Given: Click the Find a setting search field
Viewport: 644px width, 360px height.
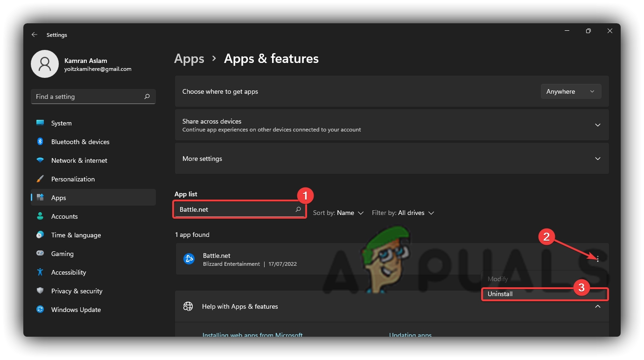Looking at the screenshot, I should coord(89,97).
